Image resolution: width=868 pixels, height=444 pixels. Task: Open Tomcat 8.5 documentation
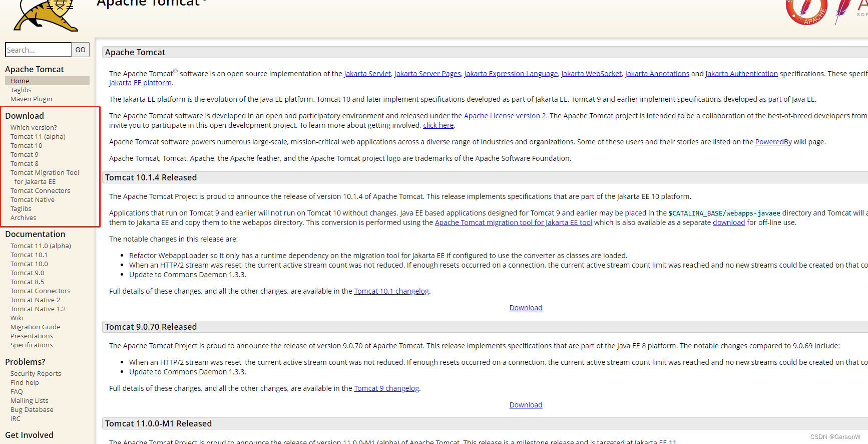pyautogui.click(x=27, y=282)
